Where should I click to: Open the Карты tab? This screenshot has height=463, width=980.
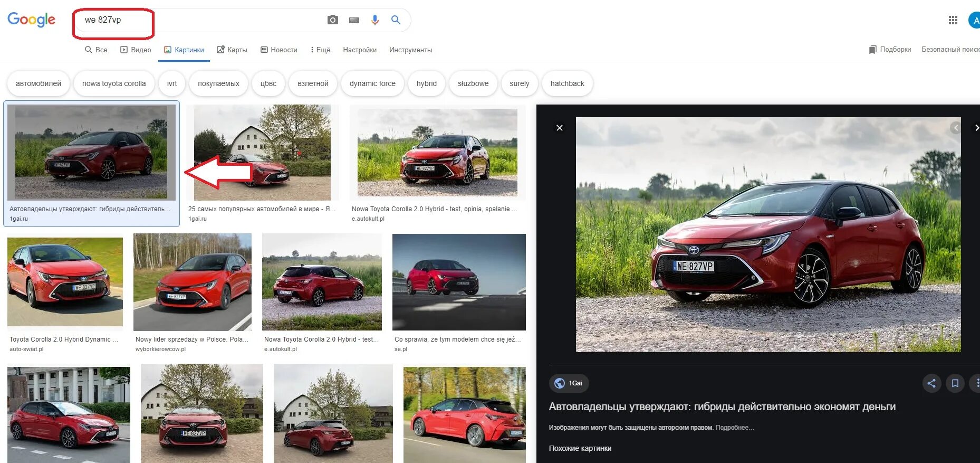(232, 50)
